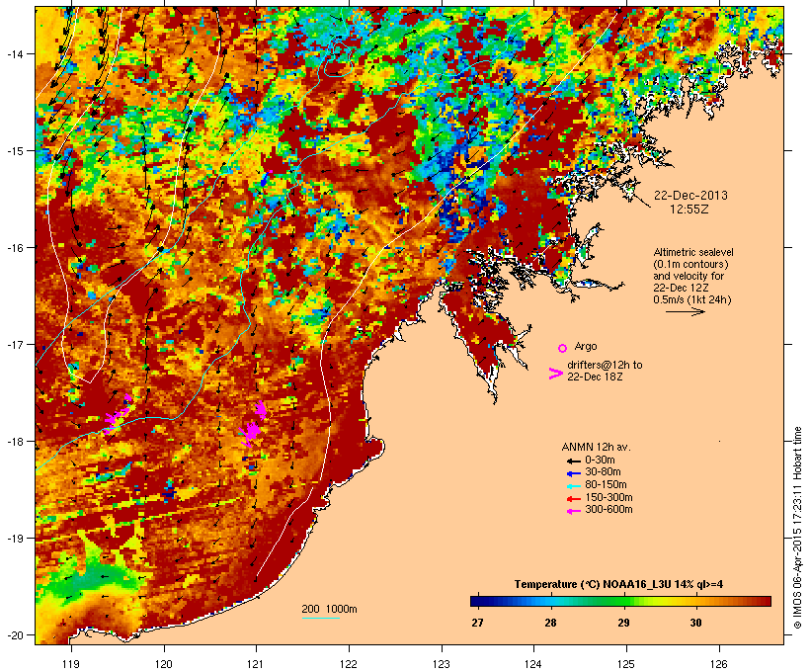Click the "Argo" legend label
This screenshot has height=672, width=810.
(586, 346)
